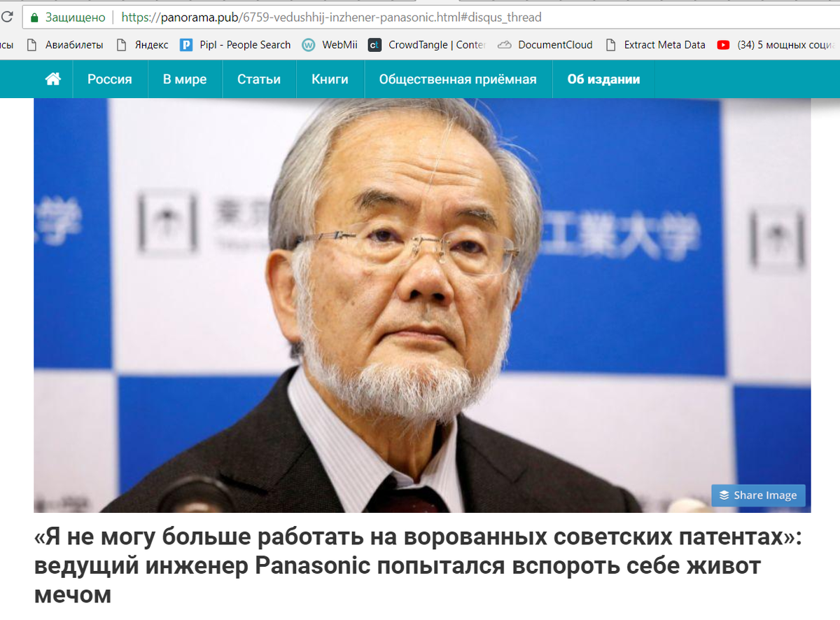840x620 pixels.
Task: Go to Общественная приёмная page
Action: point(458,79)
